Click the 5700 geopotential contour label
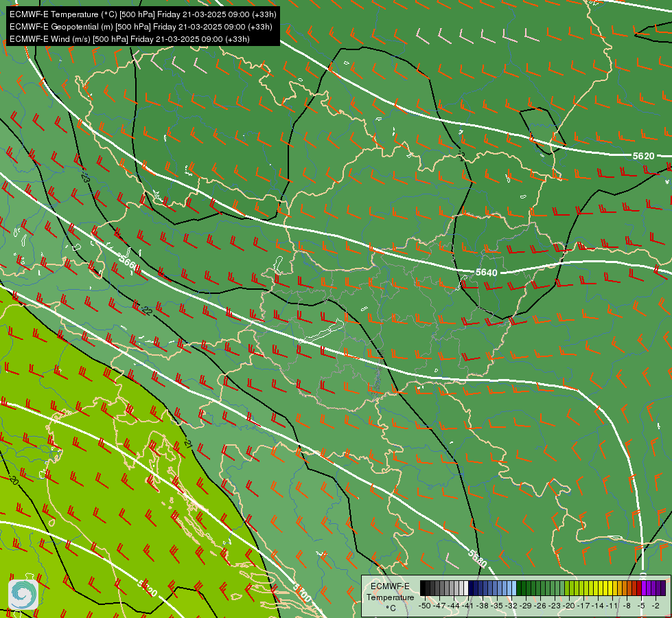This screenshot has height=618, width=672. tap(302, 593)
